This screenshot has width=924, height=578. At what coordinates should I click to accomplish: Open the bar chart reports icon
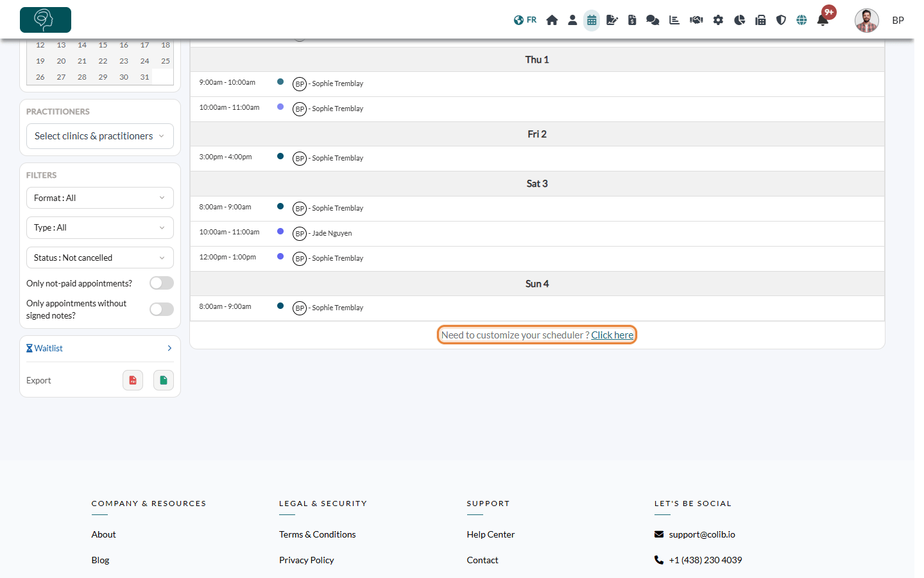click(x=674, y=20)
